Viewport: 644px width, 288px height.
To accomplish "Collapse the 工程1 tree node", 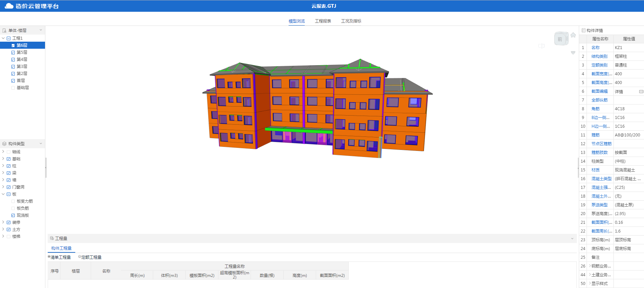I will point(3,38).
